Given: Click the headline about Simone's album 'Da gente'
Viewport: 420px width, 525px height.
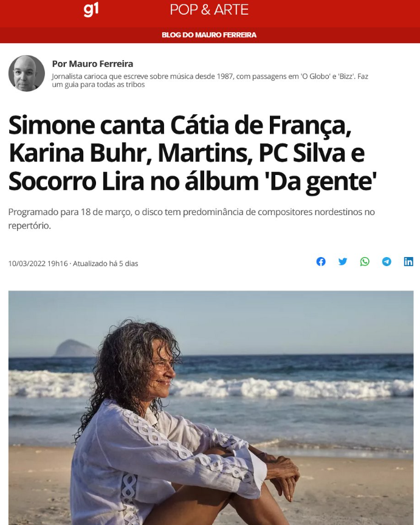Looking at the screenshot, I should (x=193, y=153).
